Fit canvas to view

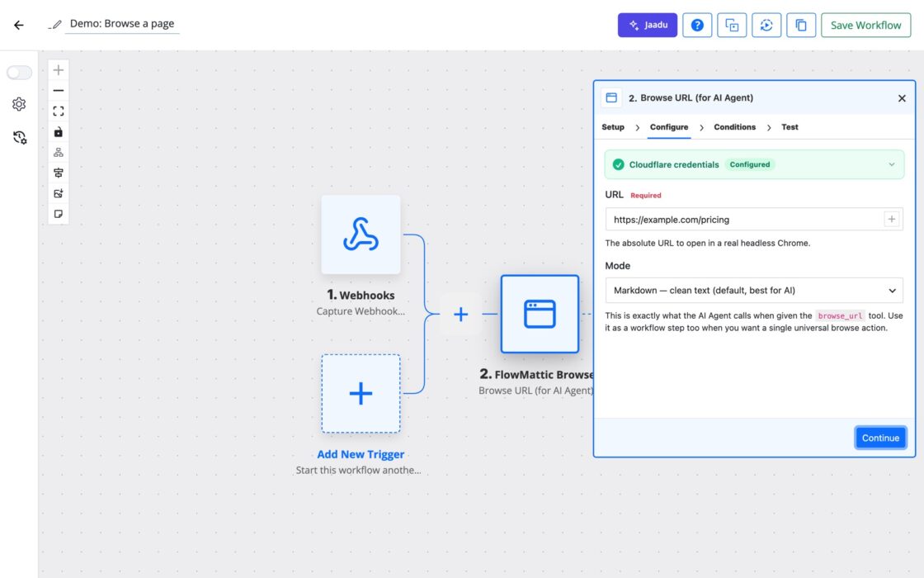pyautogui.click(x=59, y=111)
